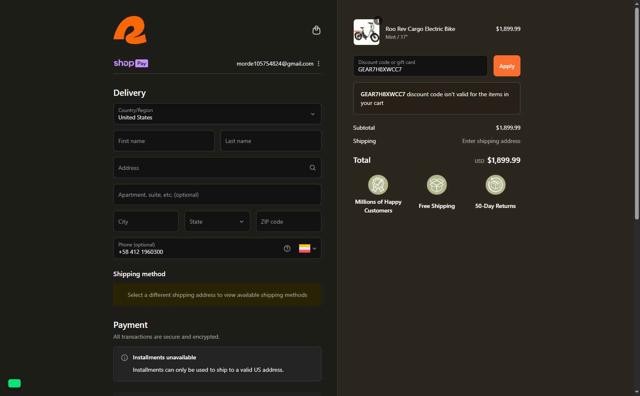Click the account email address text
This screenshot has width=640, height=396.
click(275, 64)
